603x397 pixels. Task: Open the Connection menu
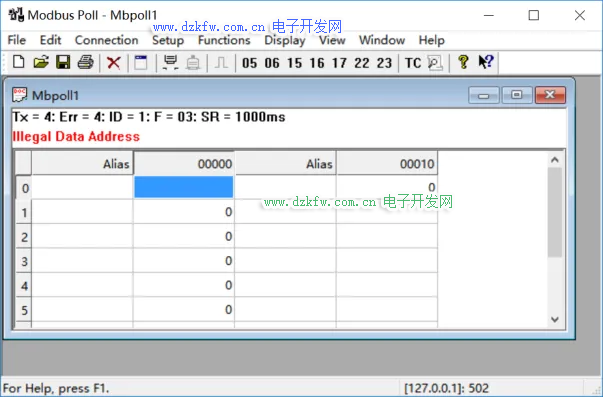pos(107,40)
